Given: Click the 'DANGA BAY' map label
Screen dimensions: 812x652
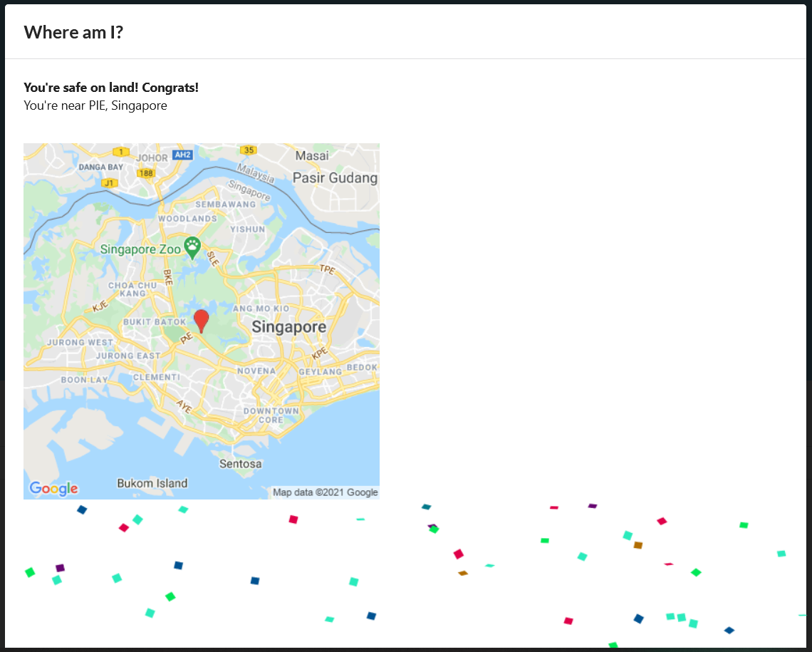Looking at the screenshot, I should point(101,167).
